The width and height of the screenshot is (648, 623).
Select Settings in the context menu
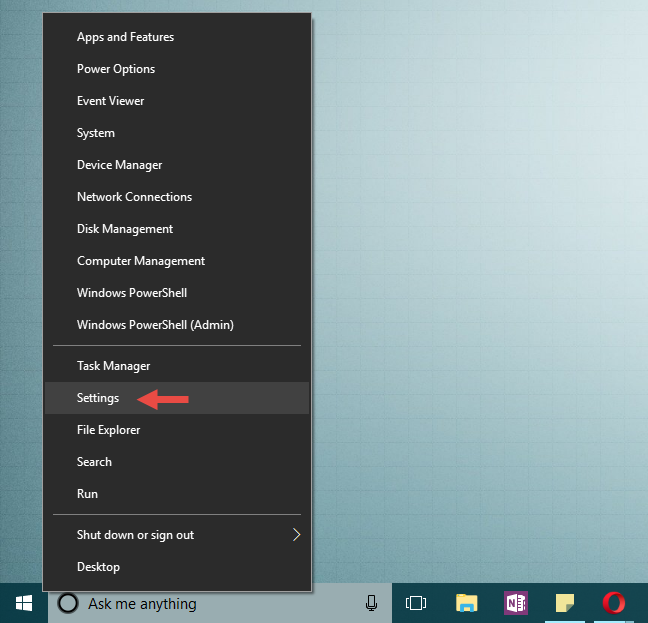click(x=98, y=398)
